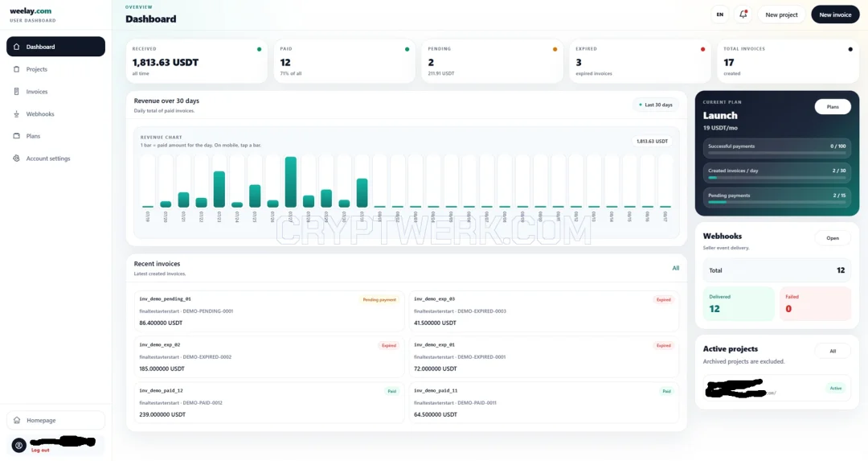The width and height of the screenshot is (868, 461).
Task: Open the notifications bell
Action: pos(743,14)
